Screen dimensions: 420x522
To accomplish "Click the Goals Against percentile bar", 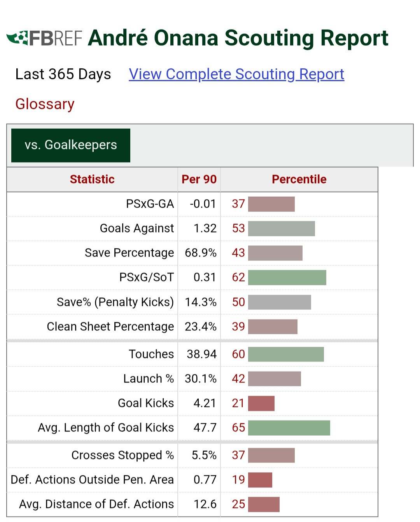I will coord(281,229).
